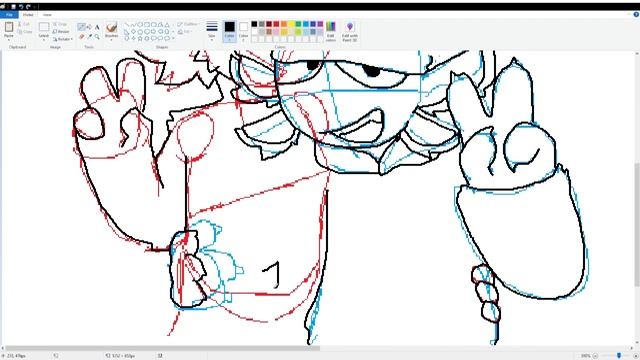Screen dimensions: 640x360
Task: Choose the black palette color in palette grid
Action: pos(254,24)
